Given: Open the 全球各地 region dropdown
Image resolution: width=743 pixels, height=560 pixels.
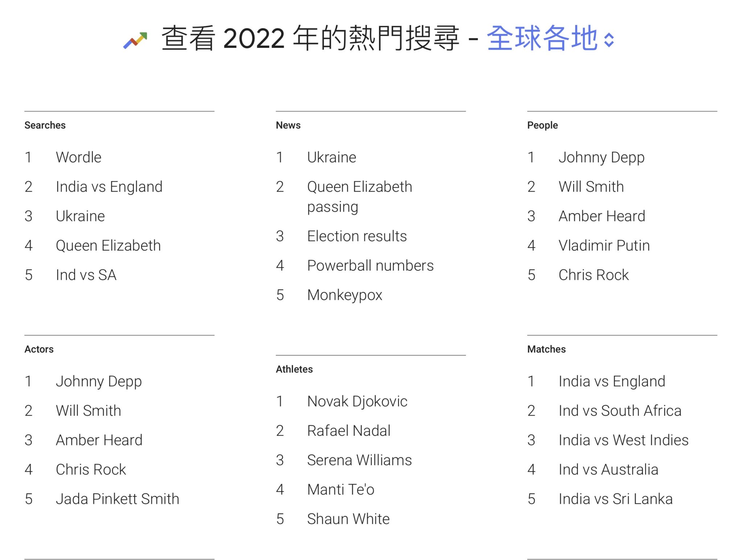Looking at the screenshot, I should (542, 38).
